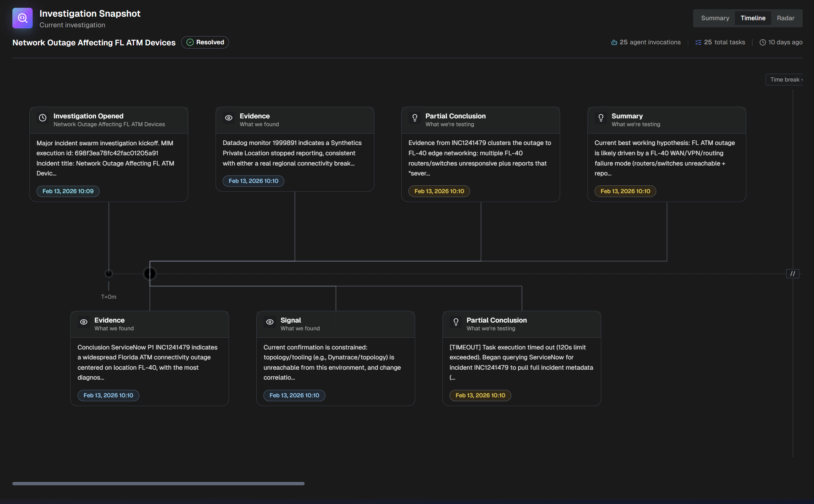This screenshot has height=504, width=814.
Task: Switch to the Radar tab
Action: (x=785, y=18)
